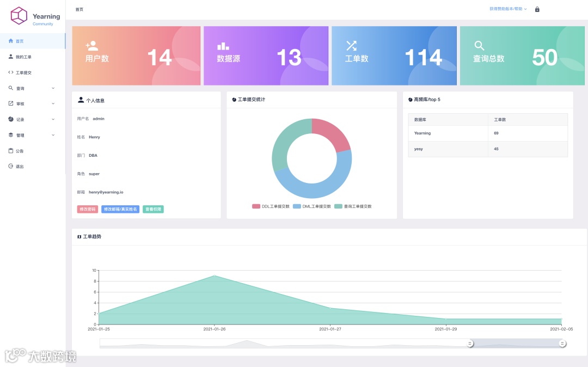
Task: Click the blue DML donut segment
Action: 318,189
